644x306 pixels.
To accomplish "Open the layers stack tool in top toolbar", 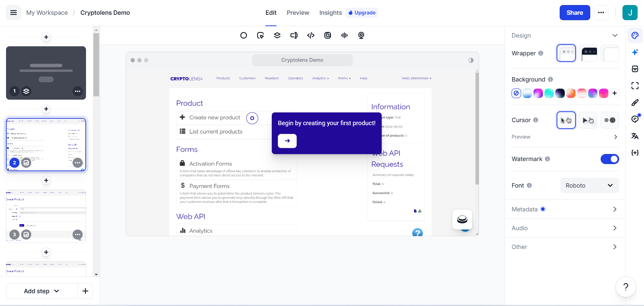I will point(277,36).
